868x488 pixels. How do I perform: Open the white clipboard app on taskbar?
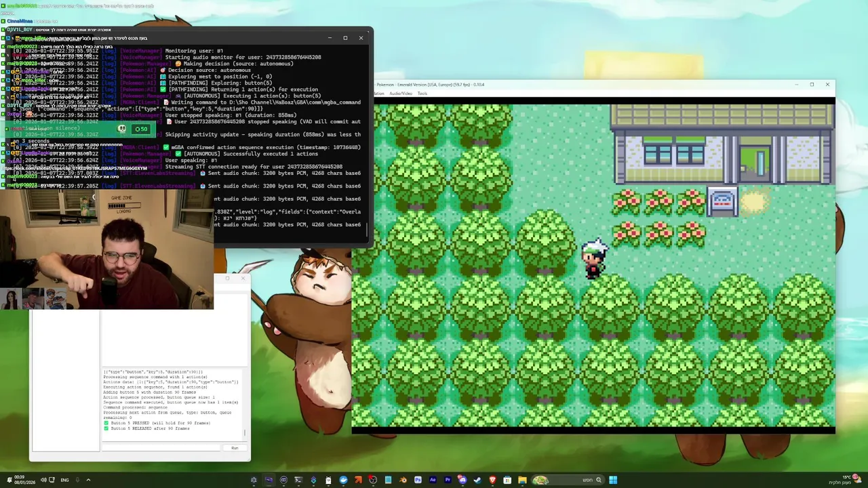pos(329,480)
